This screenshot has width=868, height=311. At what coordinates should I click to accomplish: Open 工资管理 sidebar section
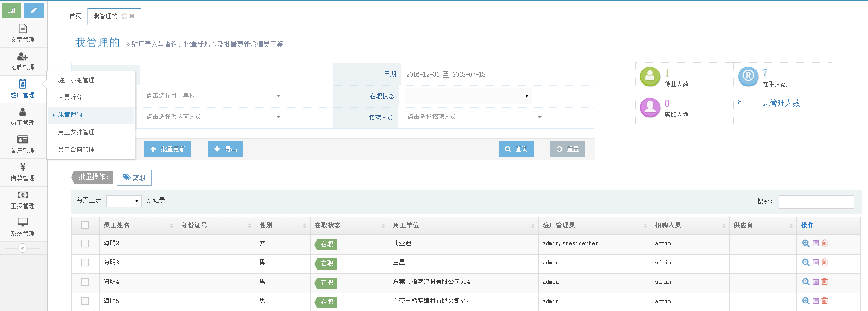click(x=23, y=200)
